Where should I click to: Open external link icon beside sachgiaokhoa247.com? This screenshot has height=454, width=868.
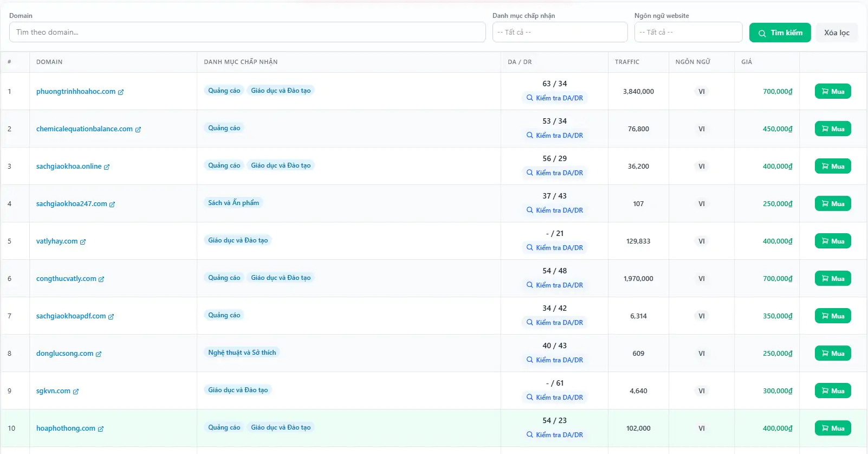(112, 204)
